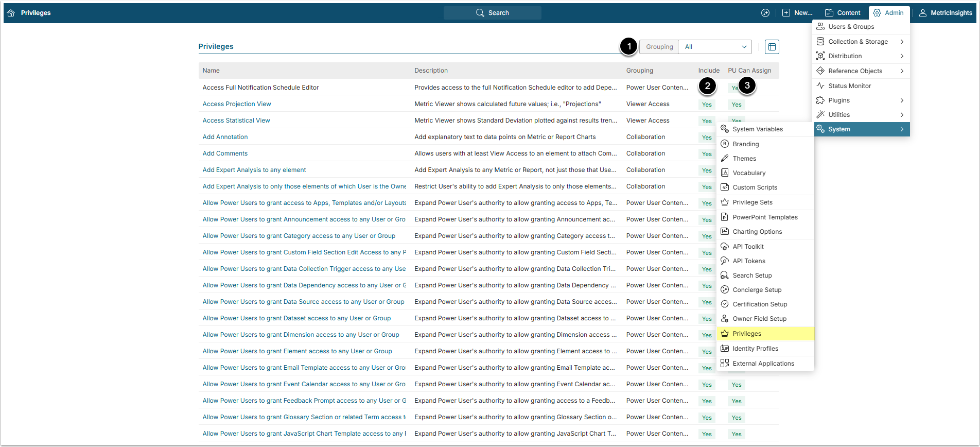Expand the Utilities submenu

tap(902, 115)
